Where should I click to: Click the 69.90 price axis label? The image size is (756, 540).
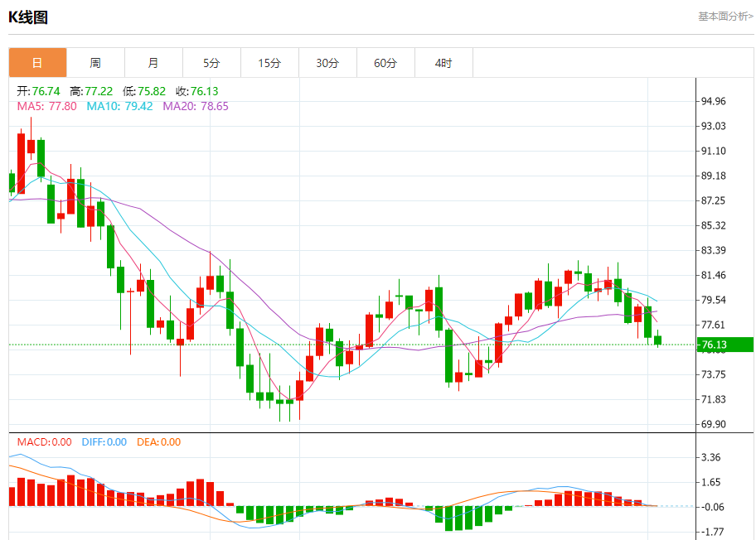click(x=713, y=424)
